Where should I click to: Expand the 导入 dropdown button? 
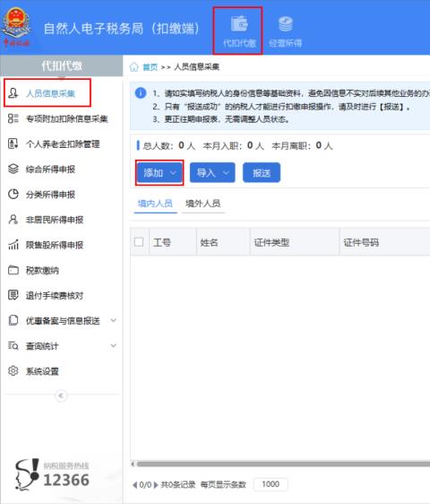212,172
